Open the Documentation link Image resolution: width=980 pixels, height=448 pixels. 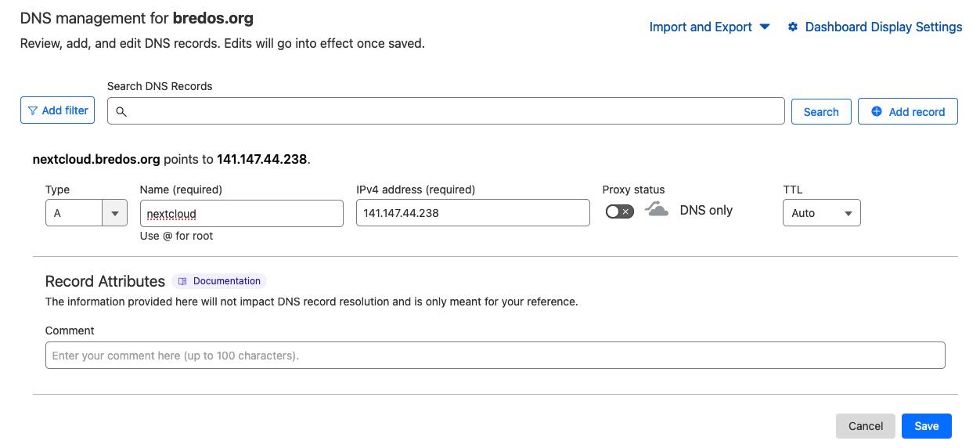219,281
